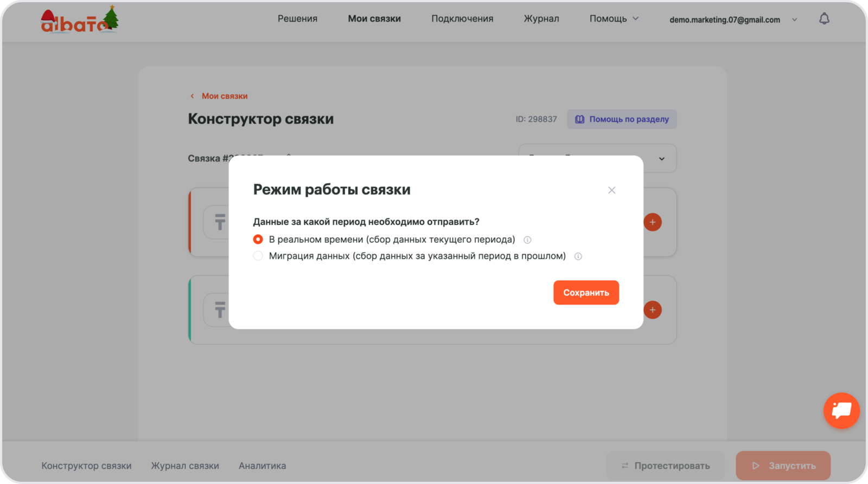Click the upper orange plus button
This screenshot has width=868, height=484.
(x=652, y=222)
